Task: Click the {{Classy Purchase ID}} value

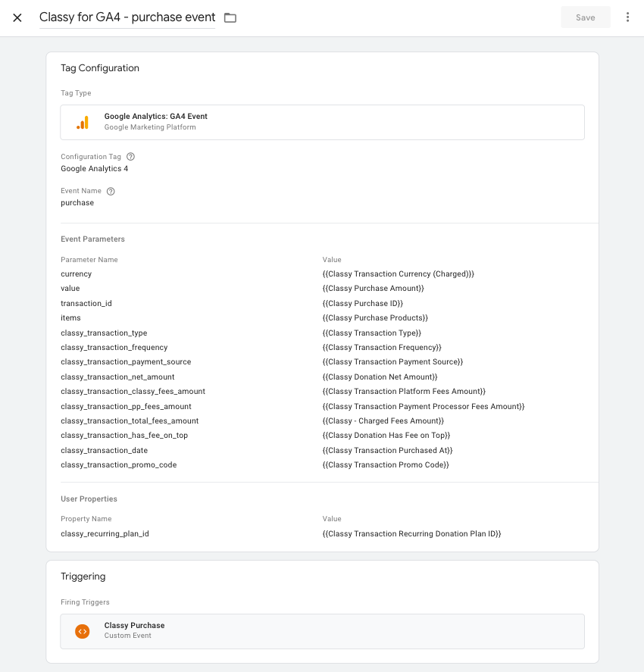Action: pyautogui.click(x=362, y=304)
